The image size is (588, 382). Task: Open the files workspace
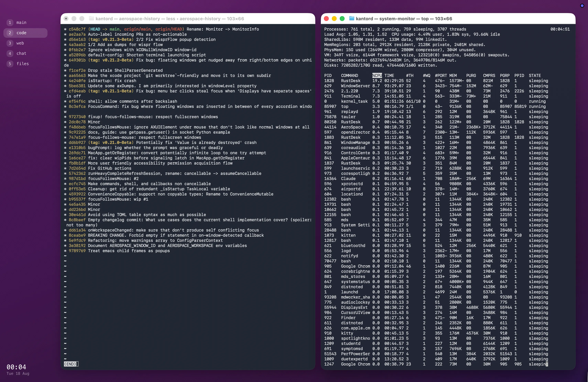pyautogui.click(x=25, y=64)
